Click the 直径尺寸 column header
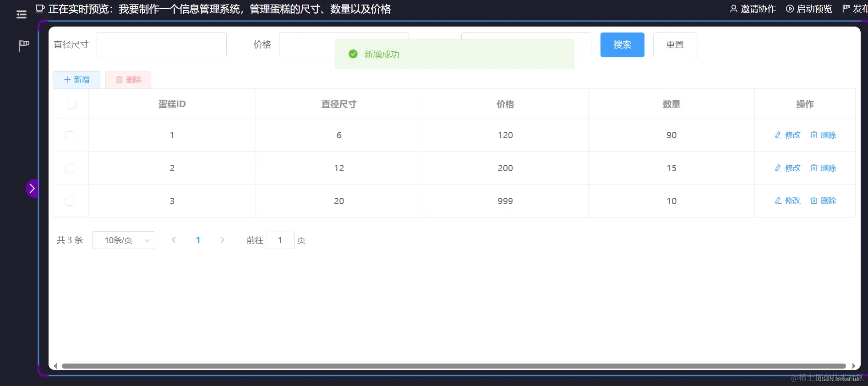Image resolution: width=868 pixels, height=386 pixels. [338, 104]
